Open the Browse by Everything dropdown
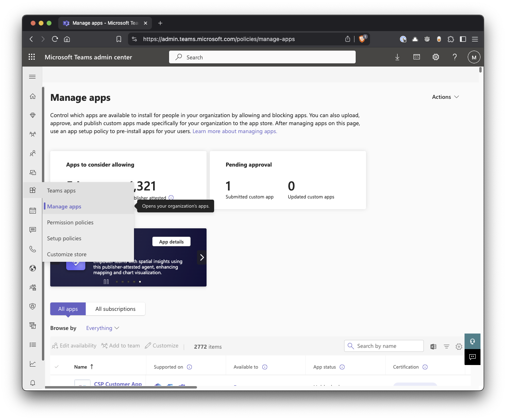 tap(102, 328)
